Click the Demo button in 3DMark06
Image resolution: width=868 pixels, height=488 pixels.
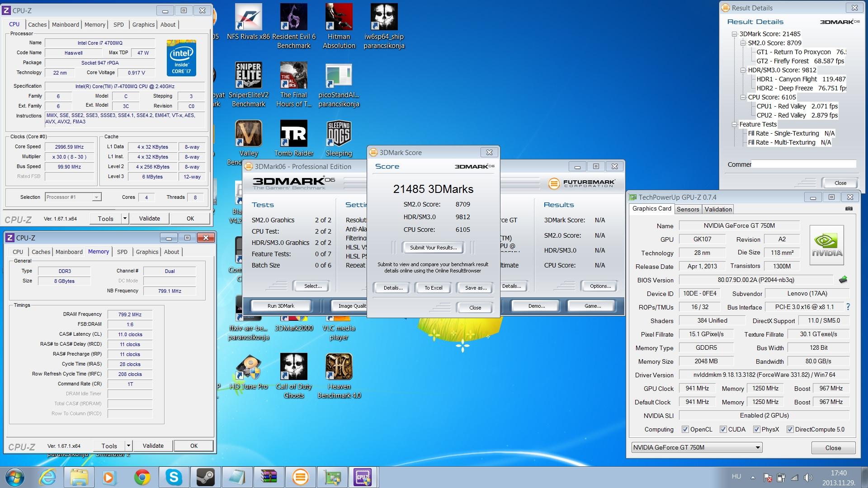point(536,306)
